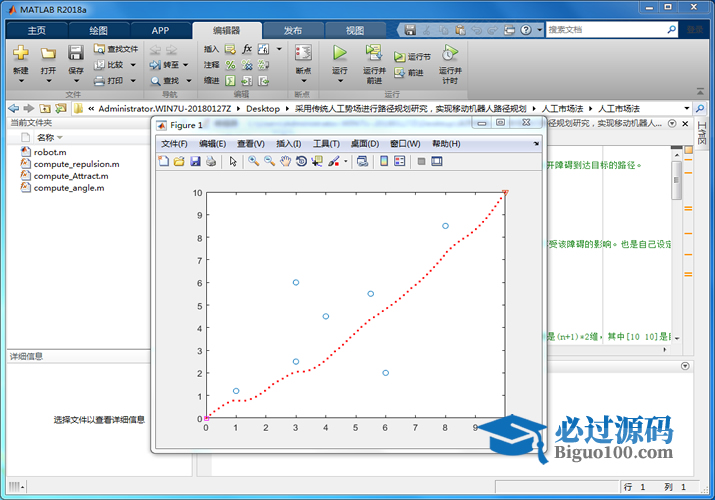715x500 pixels.
Task: Click the Insert Legend icon
Action: (399, 161)
